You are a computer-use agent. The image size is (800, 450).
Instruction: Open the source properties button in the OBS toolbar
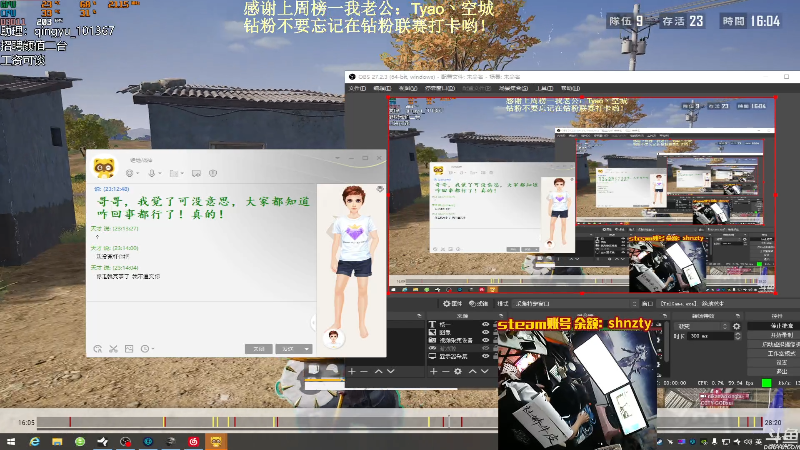pos(453,304)
